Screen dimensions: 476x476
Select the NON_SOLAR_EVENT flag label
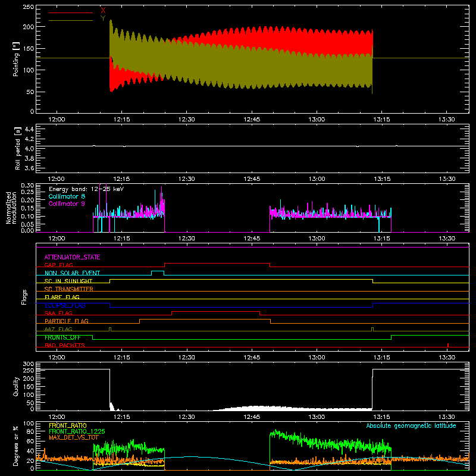point(72,273)
